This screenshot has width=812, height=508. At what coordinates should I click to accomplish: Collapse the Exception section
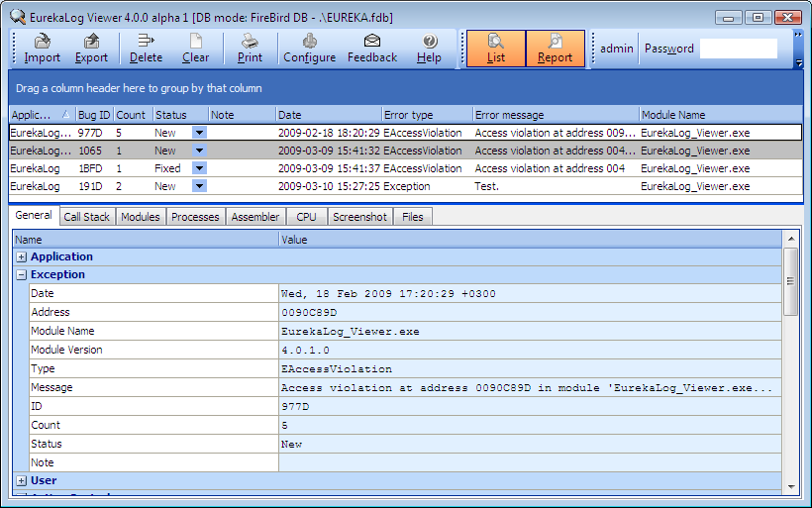(x=21, y=275)
